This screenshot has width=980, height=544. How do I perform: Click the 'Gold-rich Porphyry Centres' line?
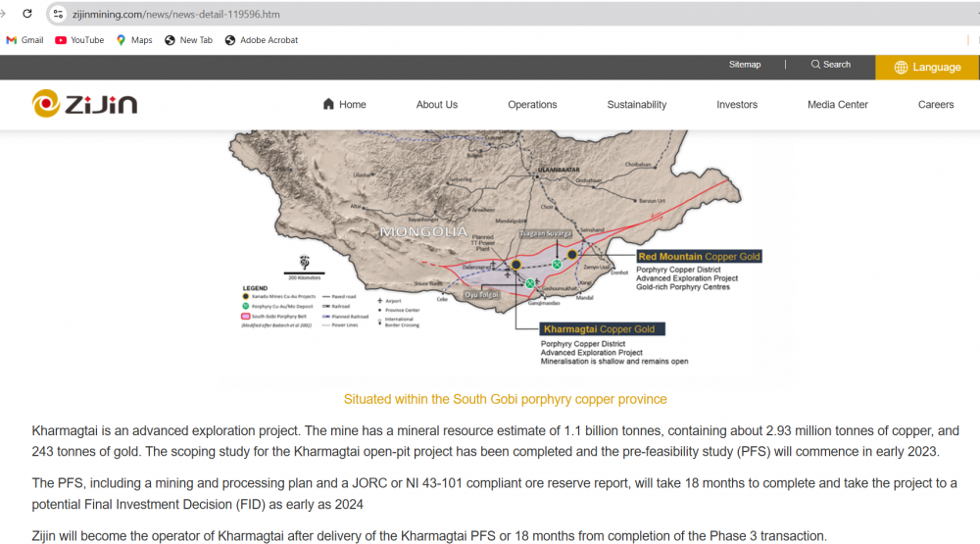coord(682,287)
